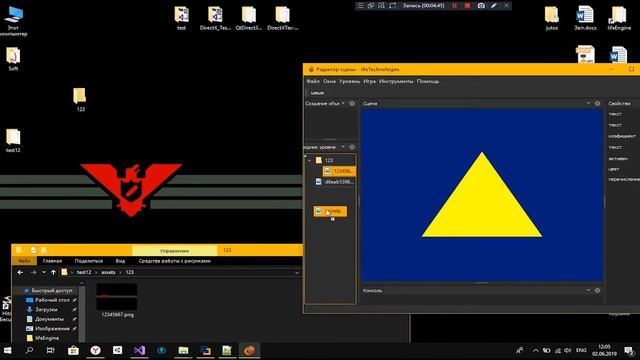Open the Сцена panel dropdown arrow
Image resolution: width=640 pixels, height=360 pixels.
coord(588,103)
